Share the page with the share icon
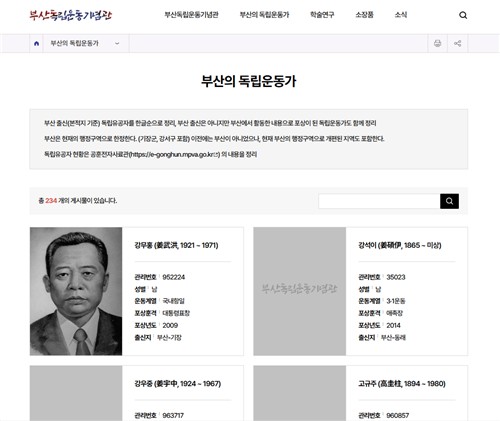The width and height of the screenshot is (500, 421). click(x=458, y=43)
